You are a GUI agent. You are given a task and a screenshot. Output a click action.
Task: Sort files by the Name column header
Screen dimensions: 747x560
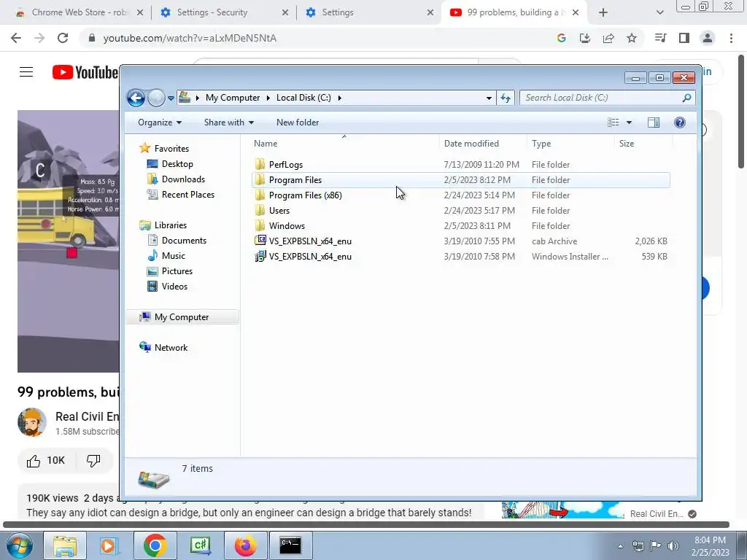pyautogui.click(x=344, y=144)
